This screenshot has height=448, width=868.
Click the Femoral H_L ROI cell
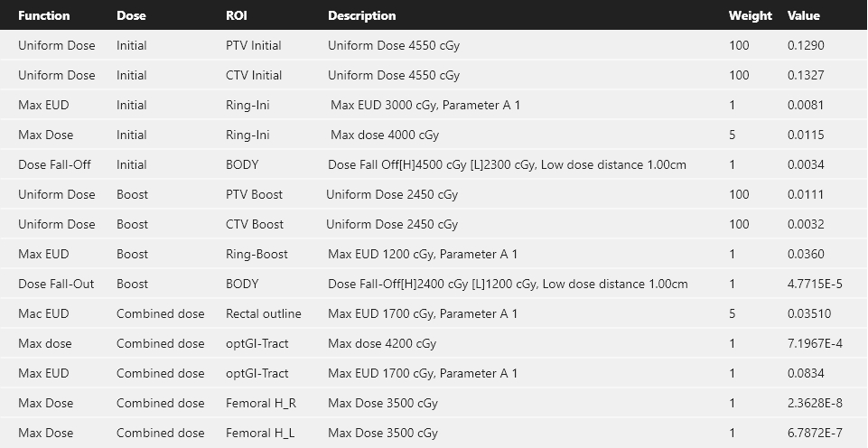click(x=259, y=433)
